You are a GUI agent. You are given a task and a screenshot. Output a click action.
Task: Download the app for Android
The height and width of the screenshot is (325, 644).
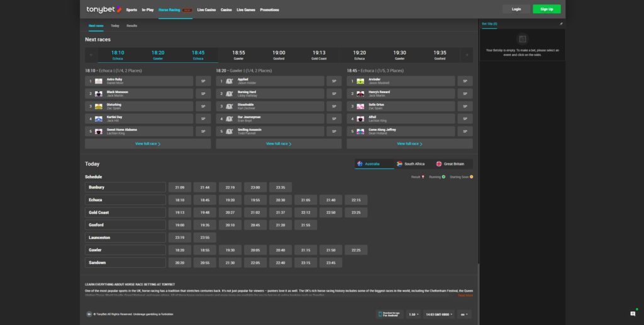(x=390, y=314)
